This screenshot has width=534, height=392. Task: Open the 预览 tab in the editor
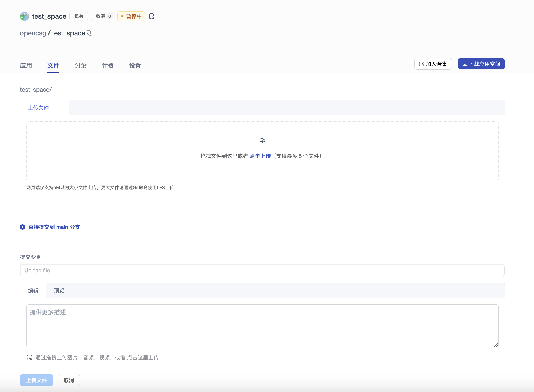coord(59,290)
